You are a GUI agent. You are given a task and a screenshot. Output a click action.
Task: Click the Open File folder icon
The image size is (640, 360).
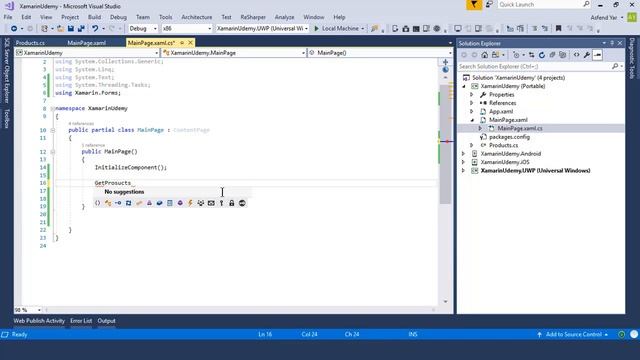pyautogui.click(x=60, y=29)
